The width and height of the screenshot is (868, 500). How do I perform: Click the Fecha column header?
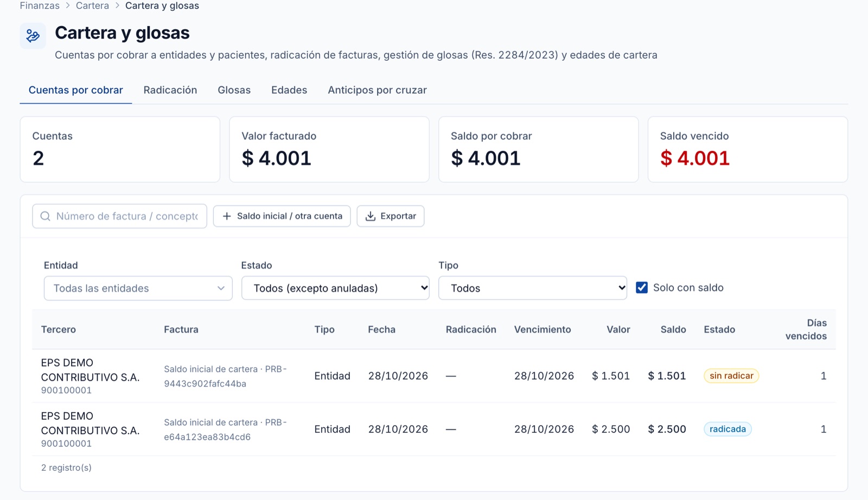coord(381,330)
